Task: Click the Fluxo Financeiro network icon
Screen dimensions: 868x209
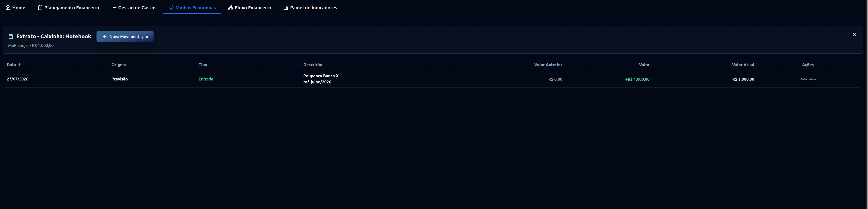Action: [231, 7]
